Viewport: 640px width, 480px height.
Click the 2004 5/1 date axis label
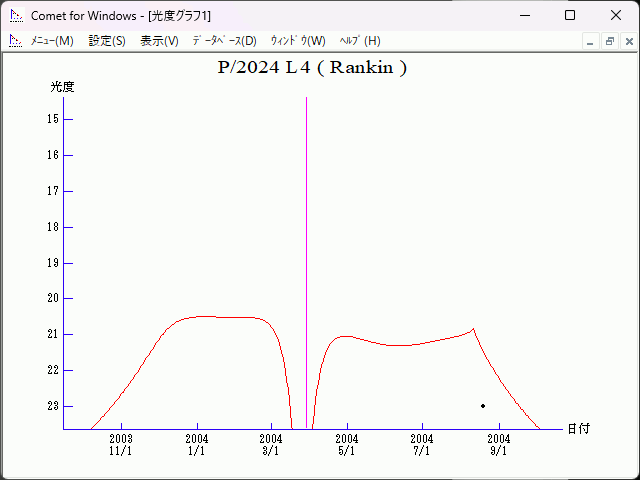347,445
